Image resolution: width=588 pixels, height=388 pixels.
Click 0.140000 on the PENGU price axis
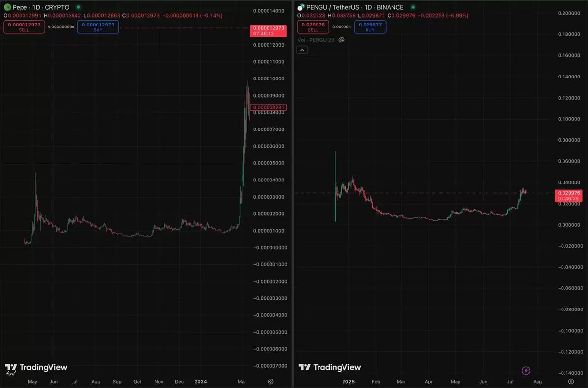[570, 77]
